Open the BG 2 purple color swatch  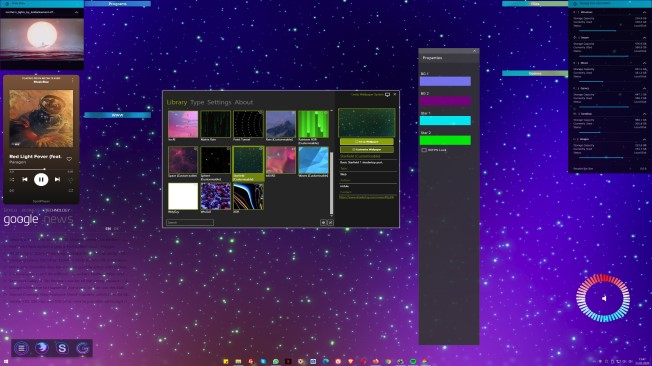445,101
